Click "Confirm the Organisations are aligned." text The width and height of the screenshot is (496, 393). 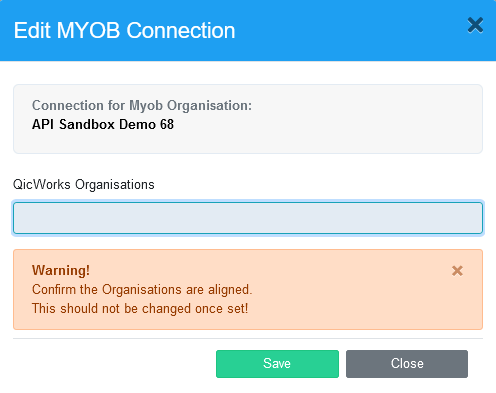[142, 289]
